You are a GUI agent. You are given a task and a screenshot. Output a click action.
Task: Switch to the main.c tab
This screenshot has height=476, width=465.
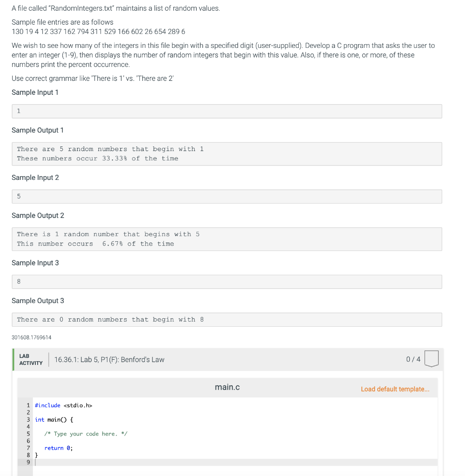tap(227, 387)
